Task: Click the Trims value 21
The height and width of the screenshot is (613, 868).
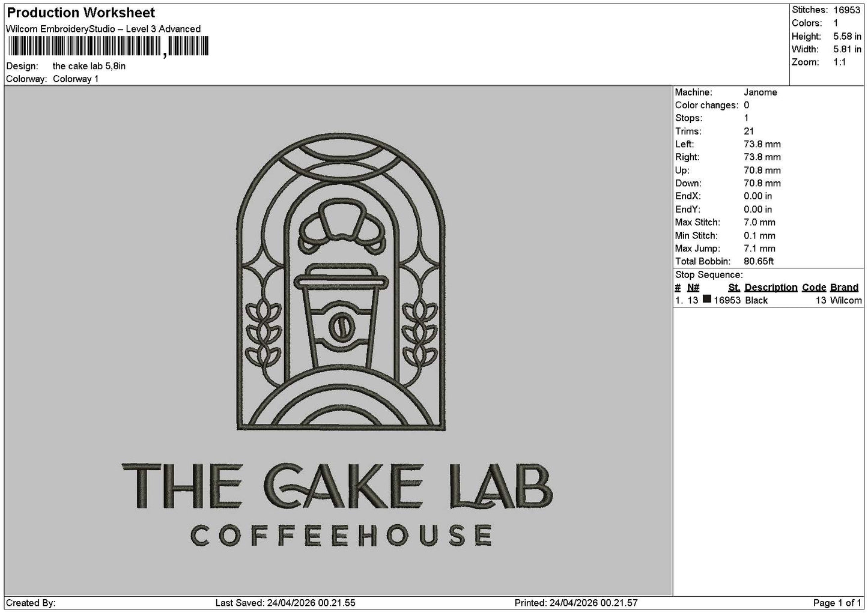Action: click(749, 131)
